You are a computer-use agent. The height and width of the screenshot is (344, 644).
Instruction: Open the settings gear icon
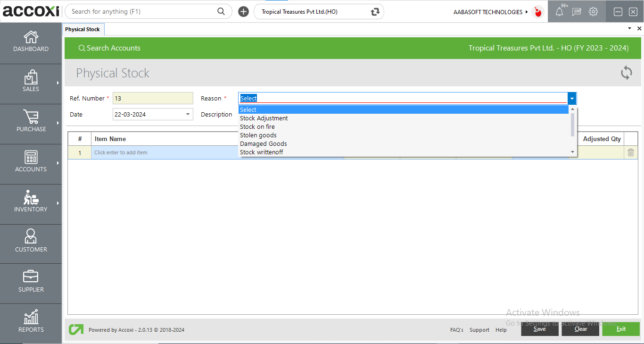593,12
